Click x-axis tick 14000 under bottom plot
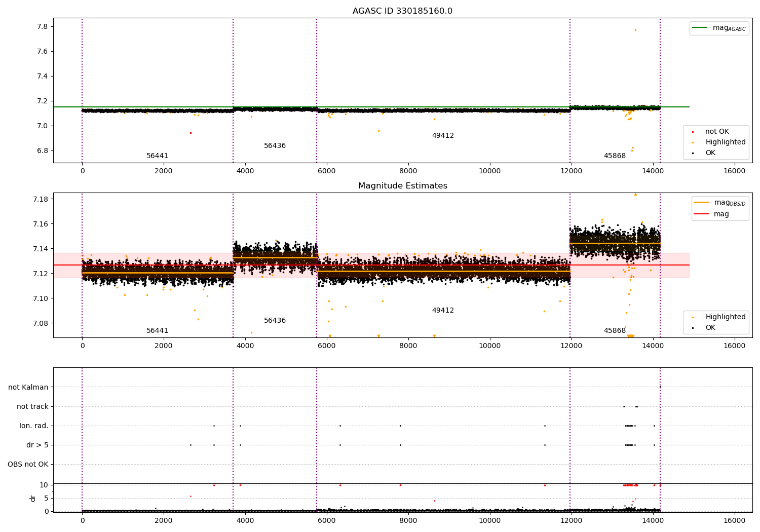Viewport: 760px width, 532px height. [x=653, y=520]
